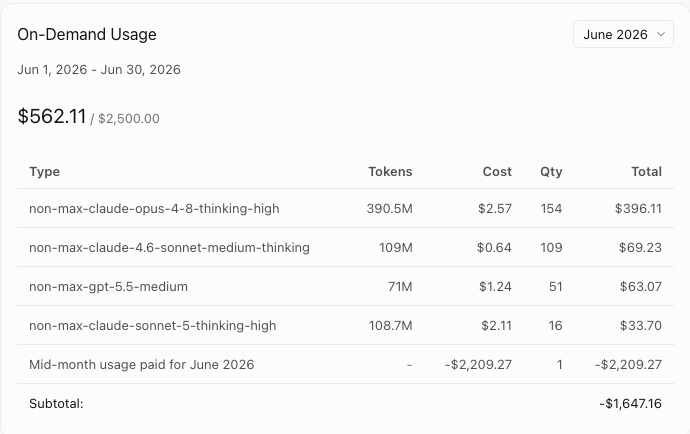The image size is (690, 434).
Task: Select the non-max-claude-4.6-sonnet-medium-thinking row label
Action: pyautogui.click(x=169, y=247)
